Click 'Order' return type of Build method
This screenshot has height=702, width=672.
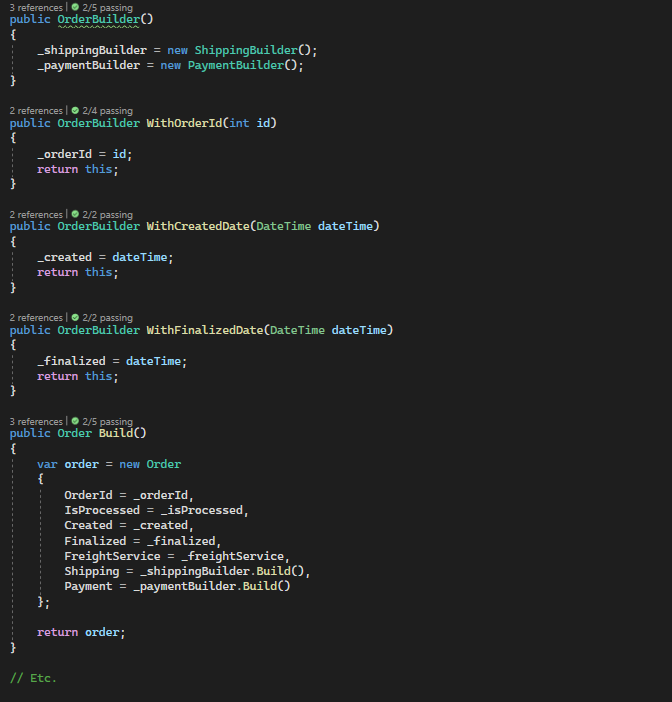(x=74, y=433)
